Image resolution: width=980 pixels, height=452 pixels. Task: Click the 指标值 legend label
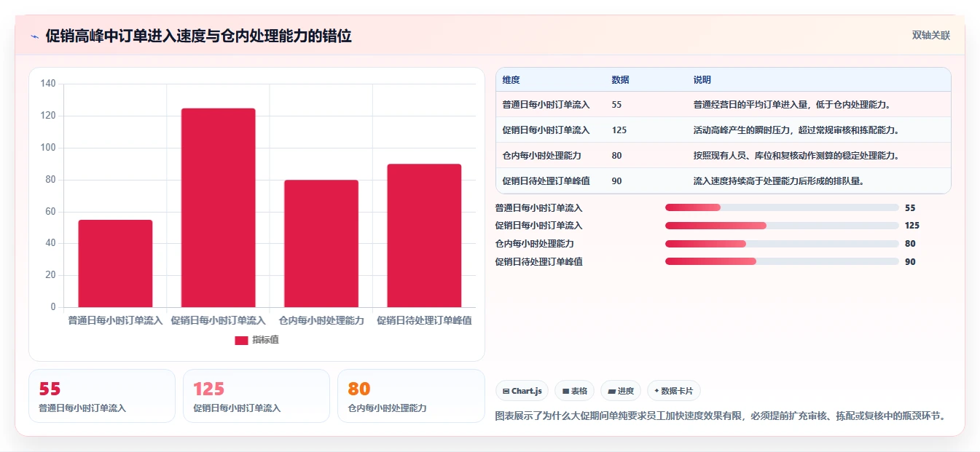265,341
